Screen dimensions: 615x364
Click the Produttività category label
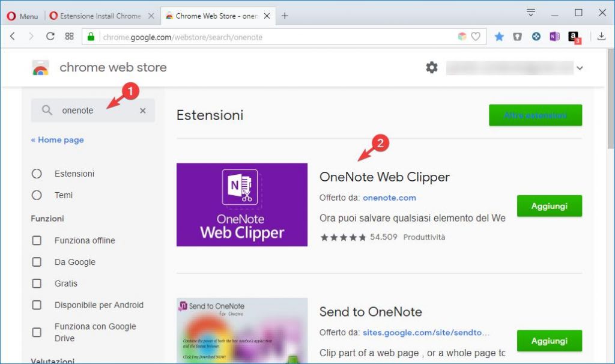pos(425,237)
